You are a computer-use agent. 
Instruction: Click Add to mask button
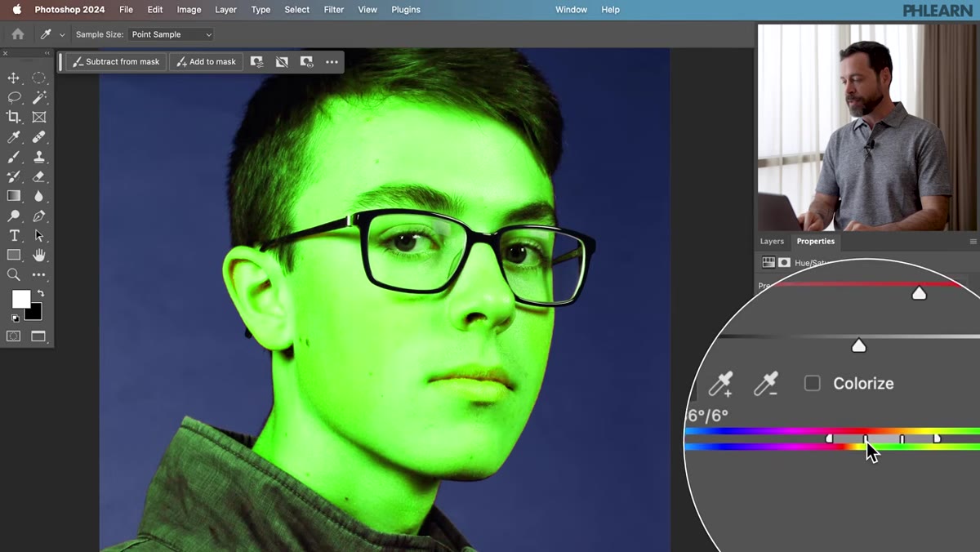click(x=206, y=61)
